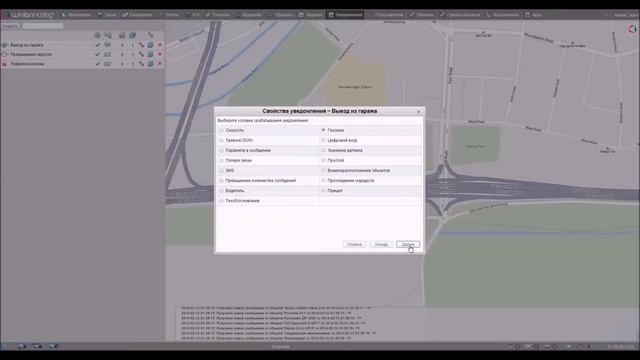The height and width of the screenshot is (360, 640).
Task: Delete the Выезд из гаража notification
Action: click(160, 44)
